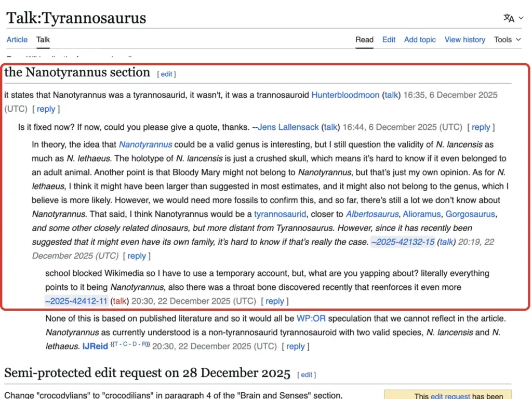
Task: Expand the language dropdown chevron
Action: point(521,18)
